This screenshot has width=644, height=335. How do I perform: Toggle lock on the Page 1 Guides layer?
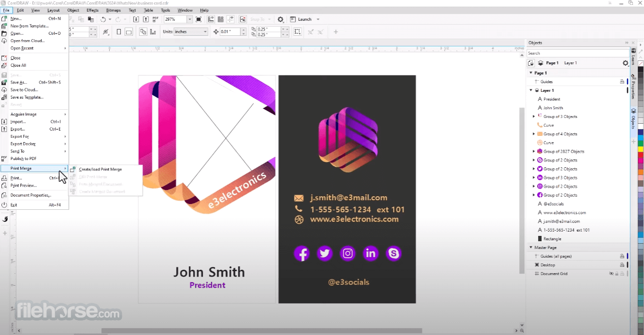coord(622,82)
